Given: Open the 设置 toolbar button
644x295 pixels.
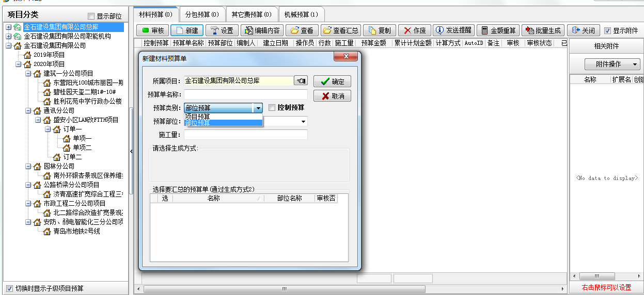Looking at the screenshot, I should 222,30.
